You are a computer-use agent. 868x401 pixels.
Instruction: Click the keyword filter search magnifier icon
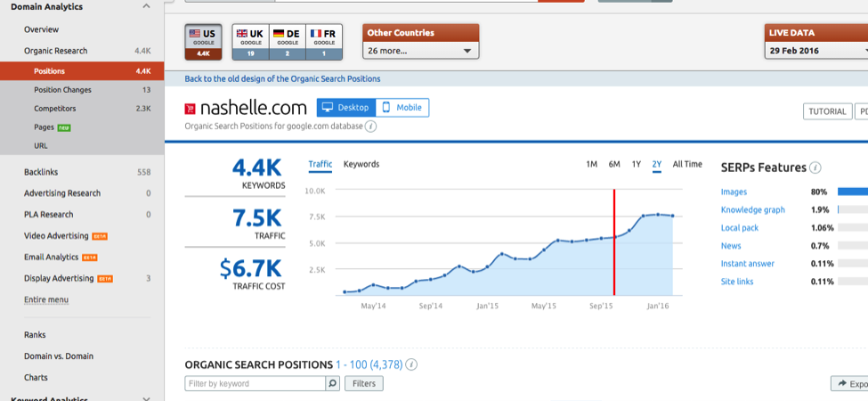(x=333, y=383)
